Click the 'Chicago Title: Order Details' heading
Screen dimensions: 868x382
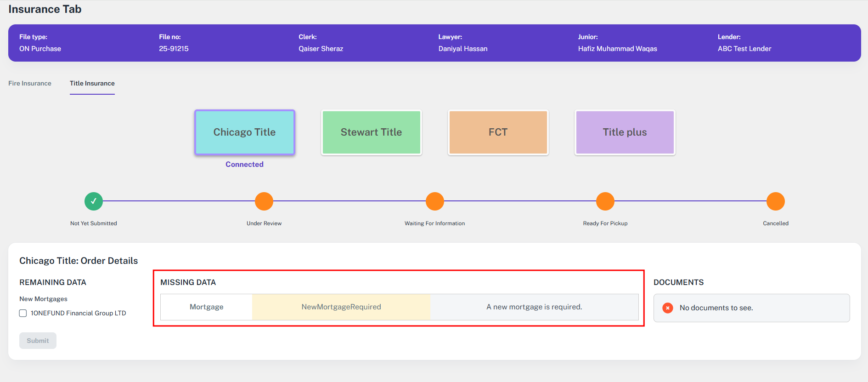pyautogui.click(x=79, y=261)
